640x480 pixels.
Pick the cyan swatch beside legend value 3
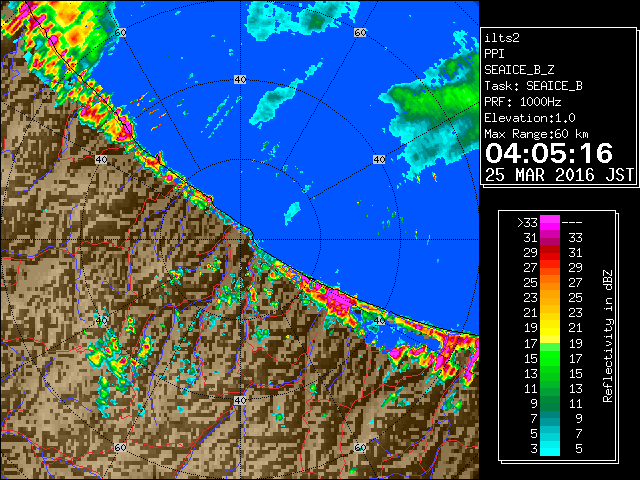pos(550,449)
